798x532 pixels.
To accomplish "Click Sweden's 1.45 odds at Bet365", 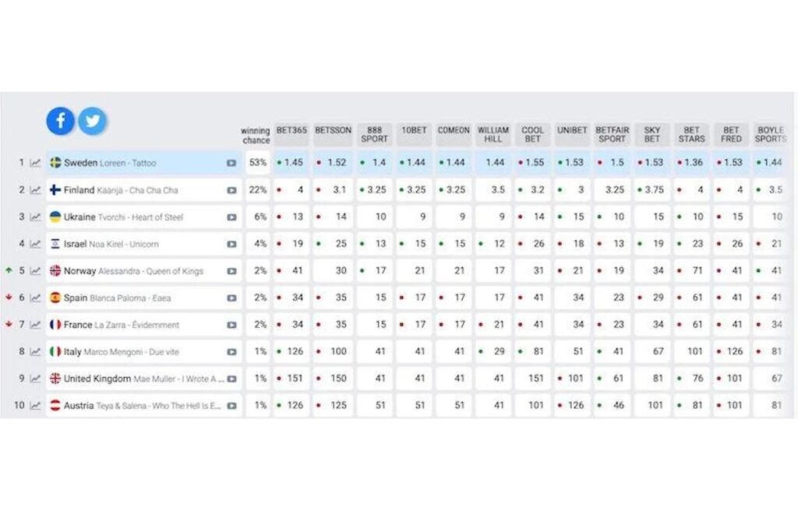I will tap(291, 163).
